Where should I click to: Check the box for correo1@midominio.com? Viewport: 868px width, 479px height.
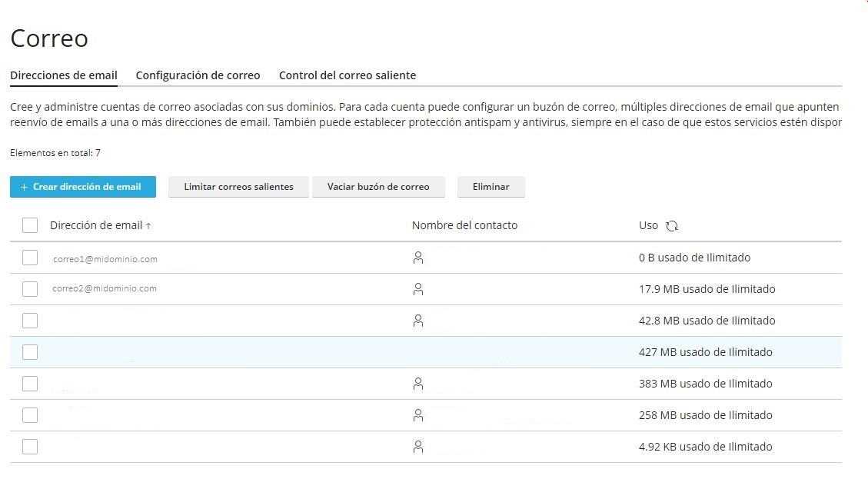[30, 258]
